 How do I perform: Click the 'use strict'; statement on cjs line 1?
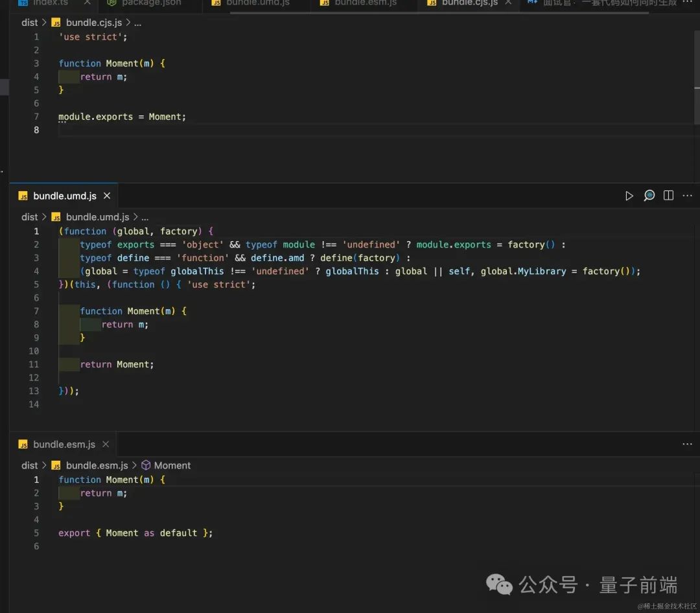click(93, 37)
